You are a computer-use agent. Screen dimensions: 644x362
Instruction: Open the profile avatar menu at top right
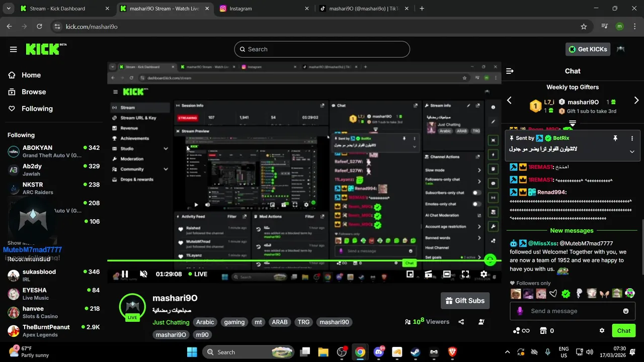click(x=621, y=49)
